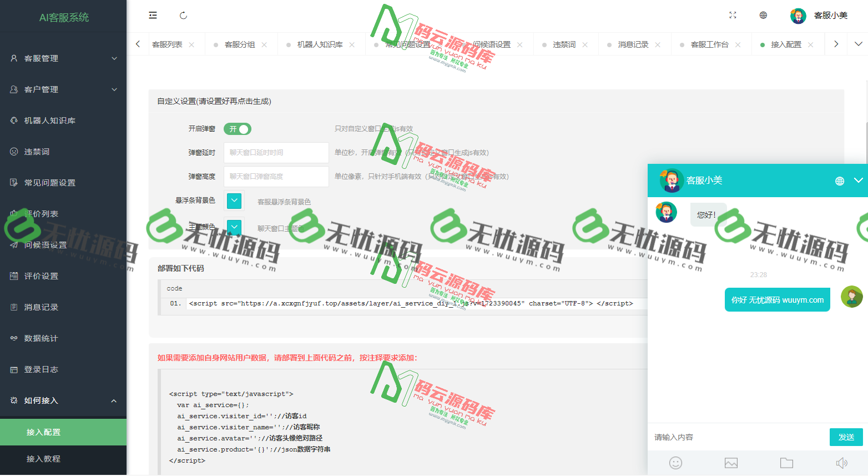The width and height of the screenshot is (868, 476).
Task: Click the globe icon in chat widget header
Action: (839, 181)
